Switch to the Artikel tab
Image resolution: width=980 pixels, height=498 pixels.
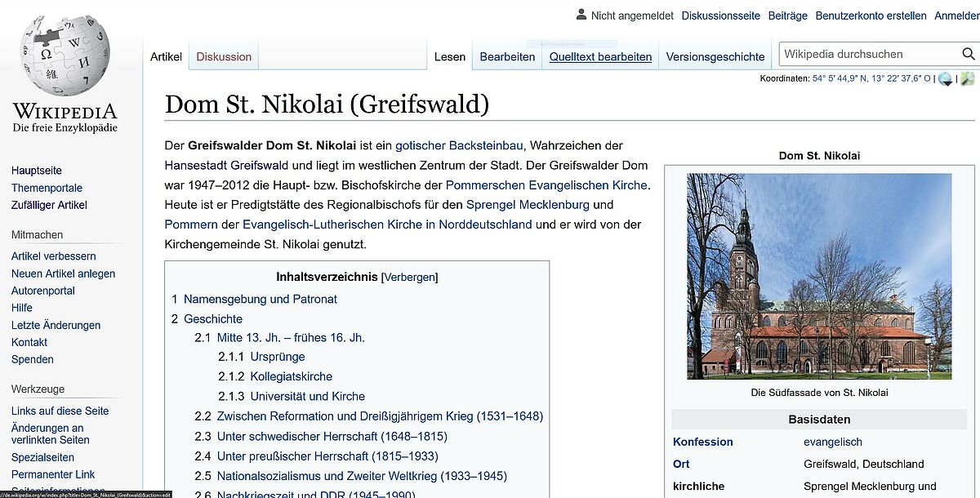pos(167,56)
